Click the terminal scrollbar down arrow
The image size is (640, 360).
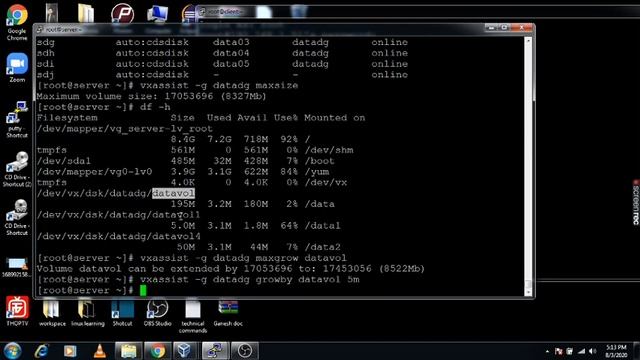pos(529,292)
